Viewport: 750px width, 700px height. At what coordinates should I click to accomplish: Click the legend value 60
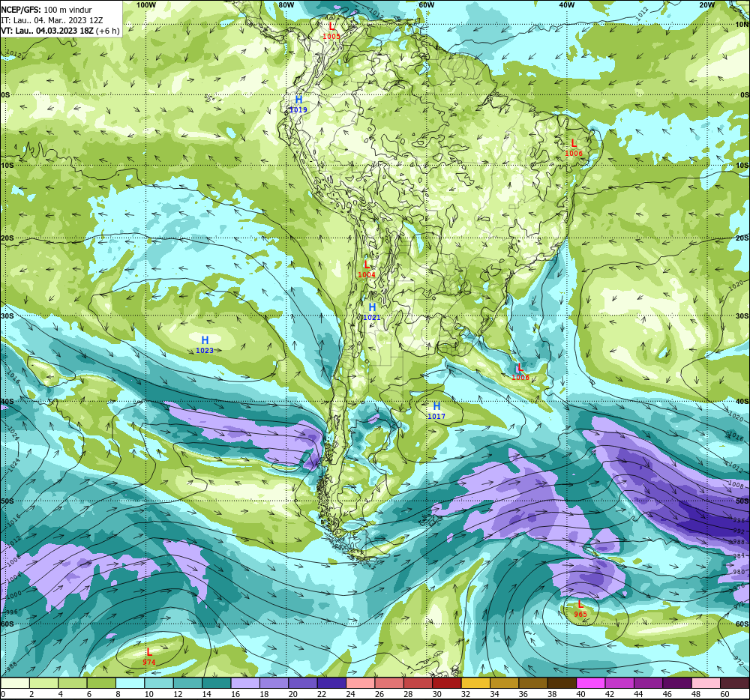[724, 694]
